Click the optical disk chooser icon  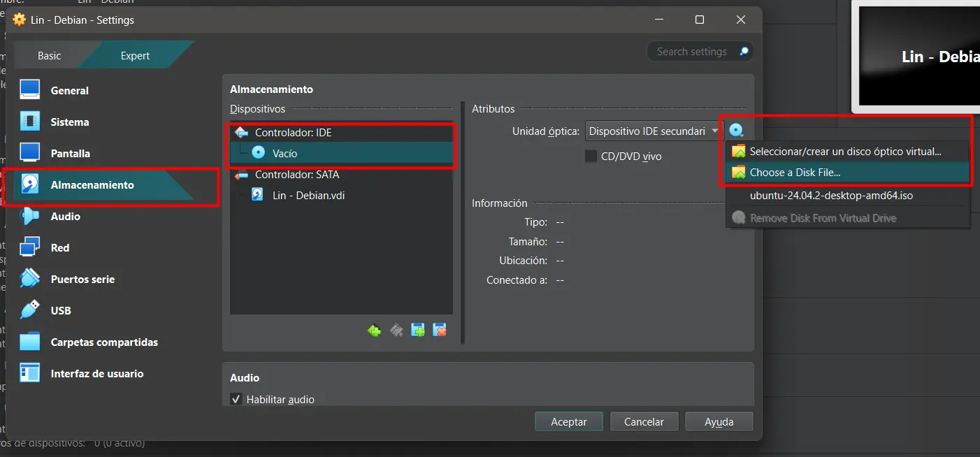coord(736,131)
